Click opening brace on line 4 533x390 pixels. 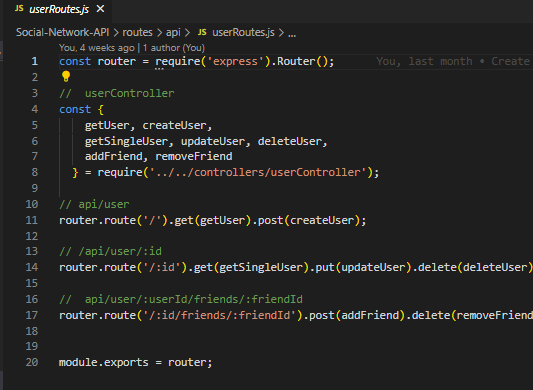coord(101,109)
